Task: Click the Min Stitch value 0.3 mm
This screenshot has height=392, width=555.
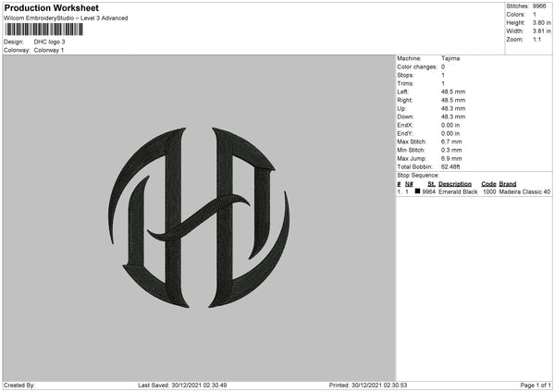Action: tap(451, 151)
